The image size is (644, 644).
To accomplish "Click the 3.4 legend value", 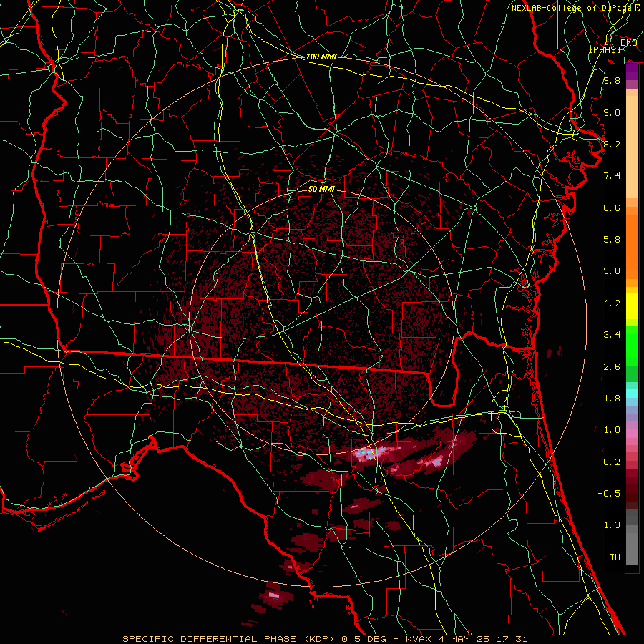I will click(x=612, y=335).
